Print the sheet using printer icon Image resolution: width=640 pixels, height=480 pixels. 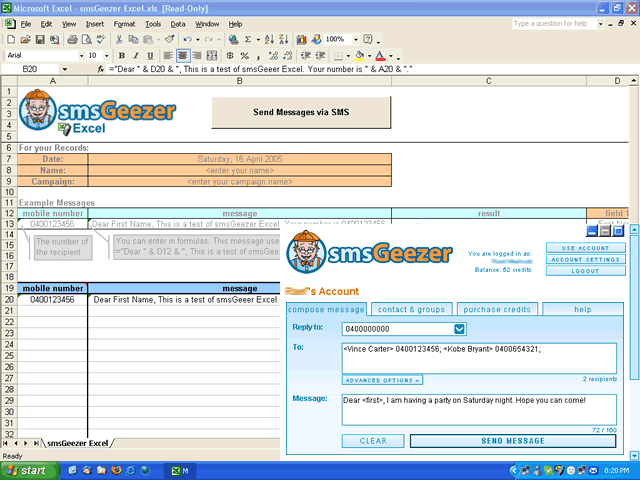pos(72,40)
